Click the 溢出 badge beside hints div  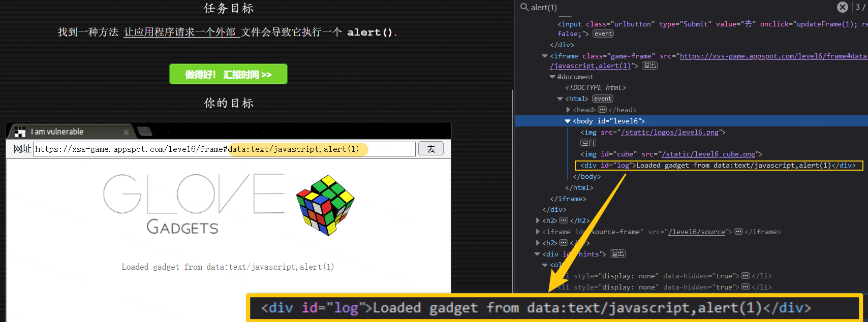pos(617,254)
